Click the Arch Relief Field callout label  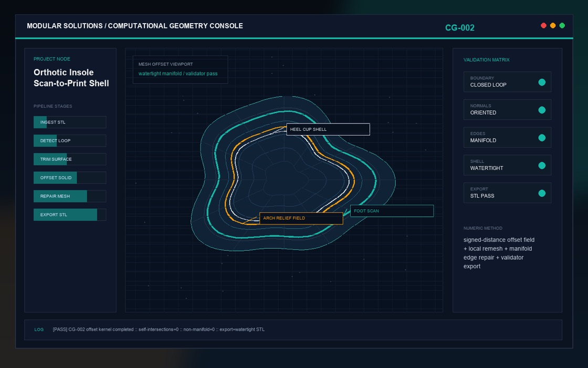301,218
